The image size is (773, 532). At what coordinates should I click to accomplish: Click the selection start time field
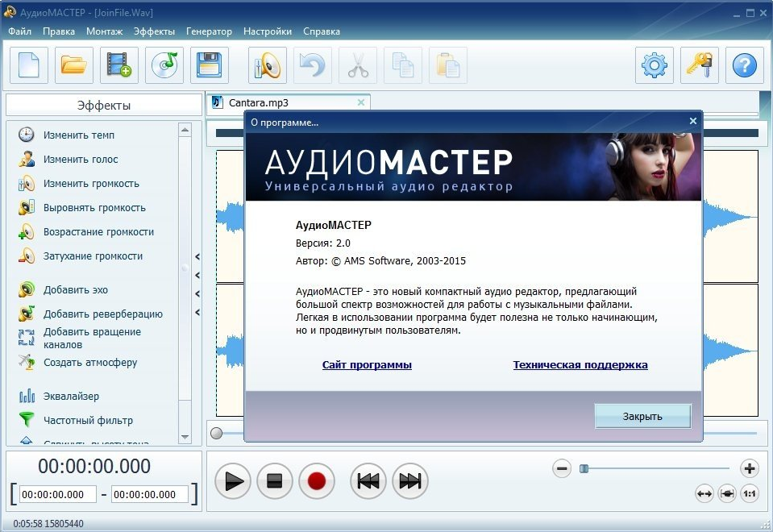[58, 494]
